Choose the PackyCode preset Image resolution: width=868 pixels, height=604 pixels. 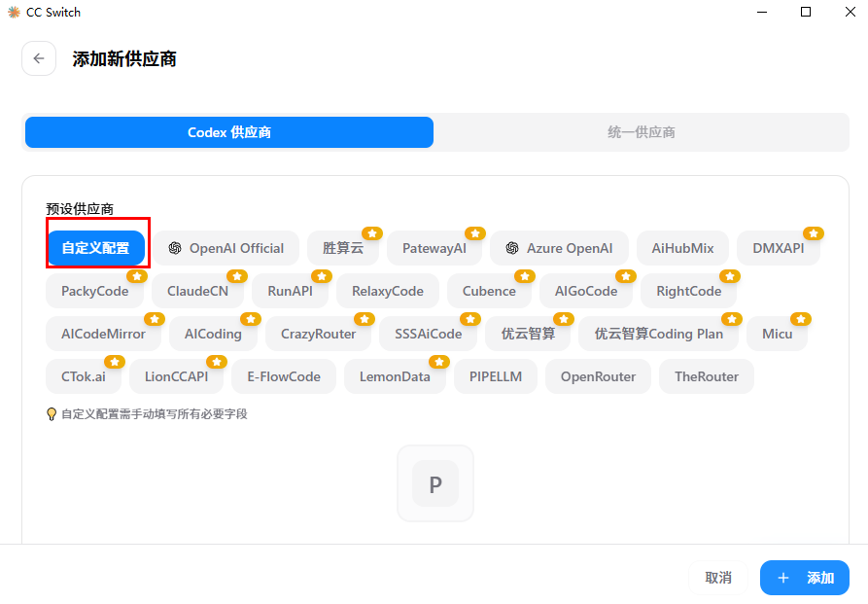(x=94, y=291)
